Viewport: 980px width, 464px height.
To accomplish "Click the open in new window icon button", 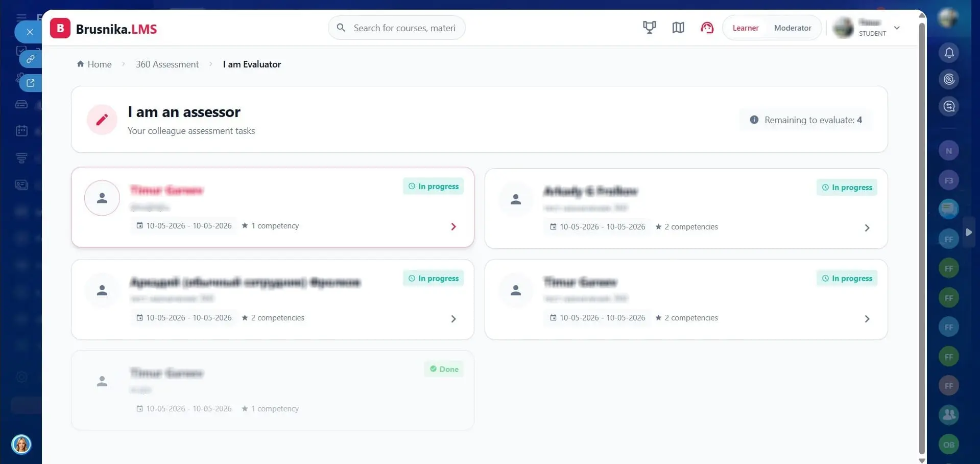I will click(31, 83).
